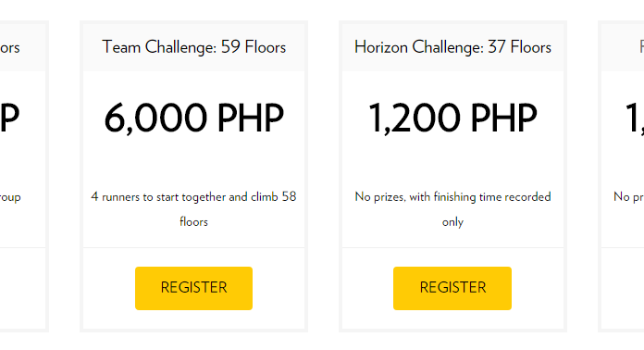Click the cut-off 'No pr' text at right
This screenshot has height=350, width=644.
(629, 197)
